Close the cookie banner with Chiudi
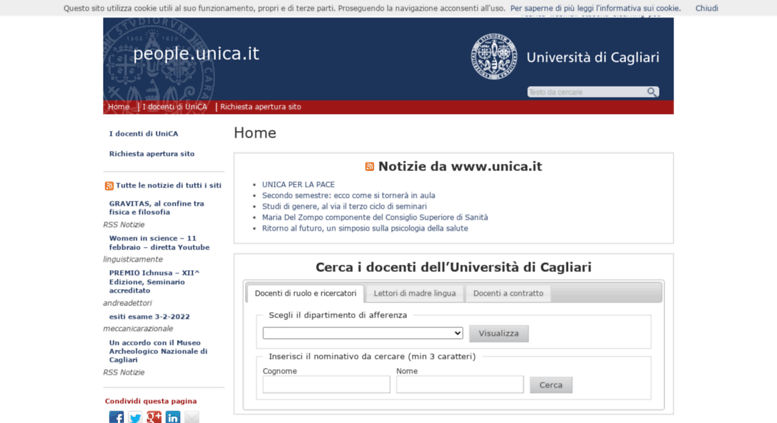 pyautogui.click(x=707, y=8)
